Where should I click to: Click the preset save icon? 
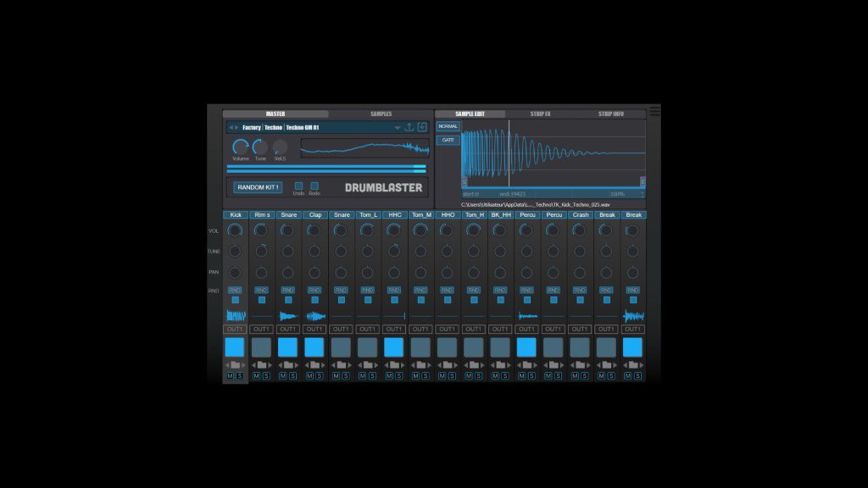(x=422, y=127)
